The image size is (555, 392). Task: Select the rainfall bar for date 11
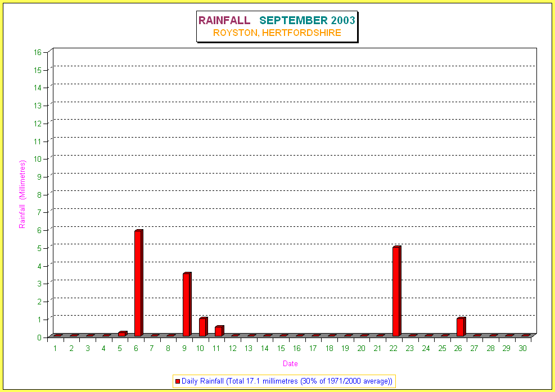(219, 331)
